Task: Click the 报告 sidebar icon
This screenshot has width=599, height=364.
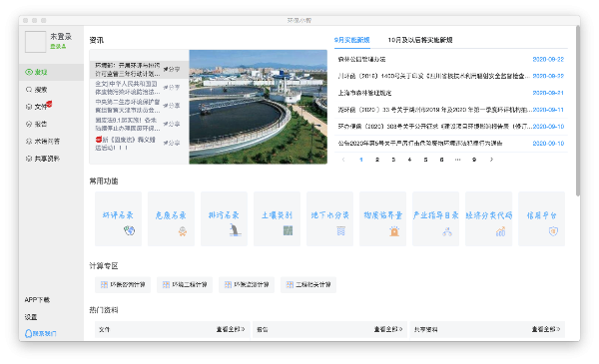Action: (x=29, y=124)
